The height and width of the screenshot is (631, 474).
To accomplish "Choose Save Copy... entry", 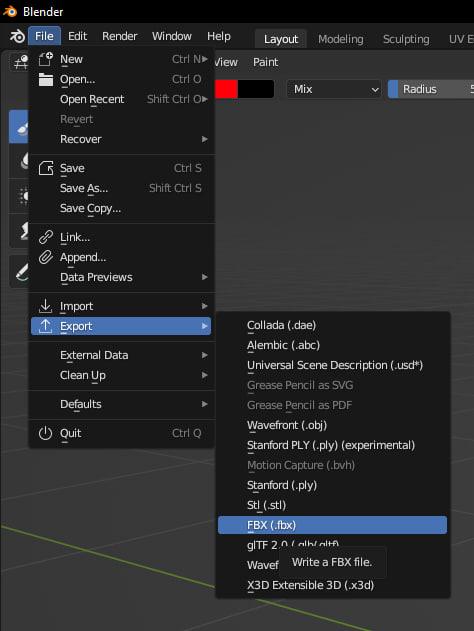I will [121, 208].
